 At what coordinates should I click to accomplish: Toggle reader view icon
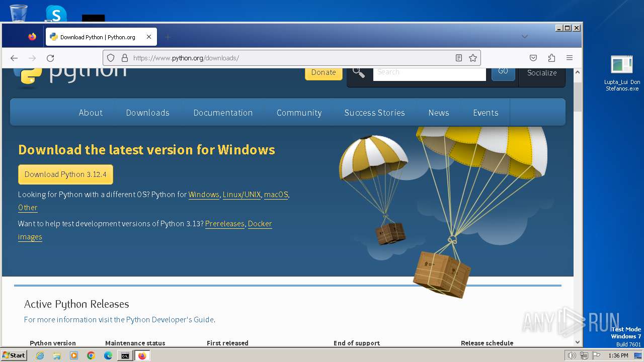pos(459,58)
